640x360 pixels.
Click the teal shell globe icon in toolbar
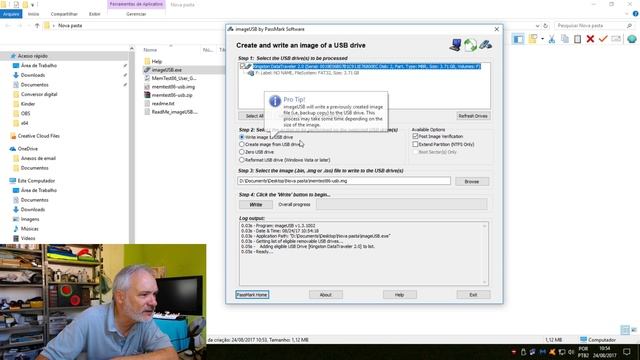coord(632,39)
